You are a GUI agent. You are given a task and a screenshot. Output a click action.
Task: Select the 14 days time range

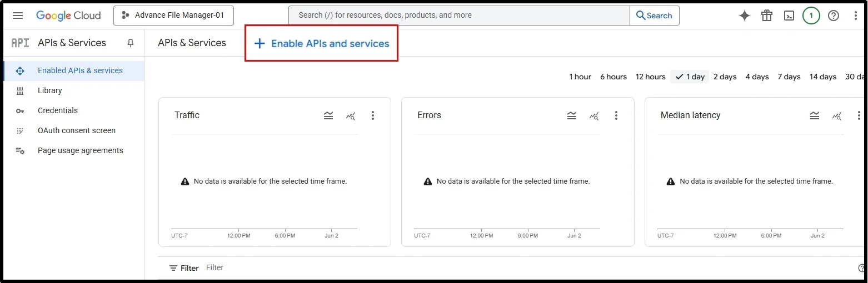[823, 77]
